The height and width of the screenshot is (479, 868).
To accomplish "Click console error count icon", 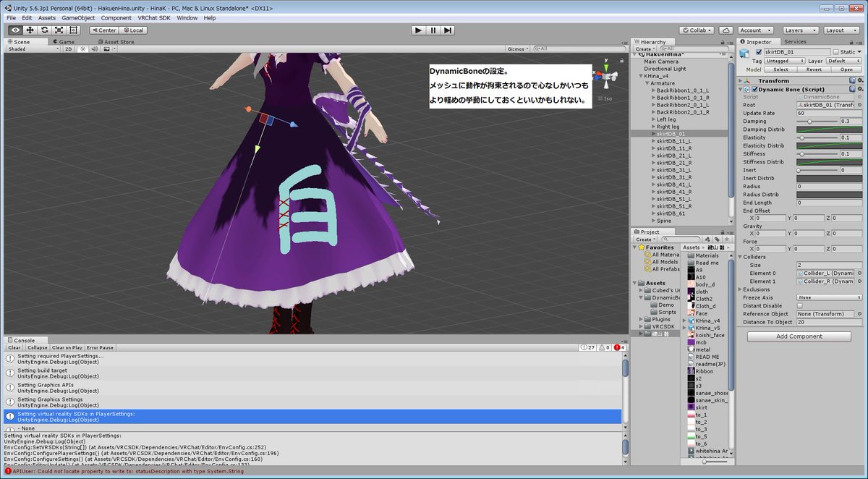I will coord(620,347).
